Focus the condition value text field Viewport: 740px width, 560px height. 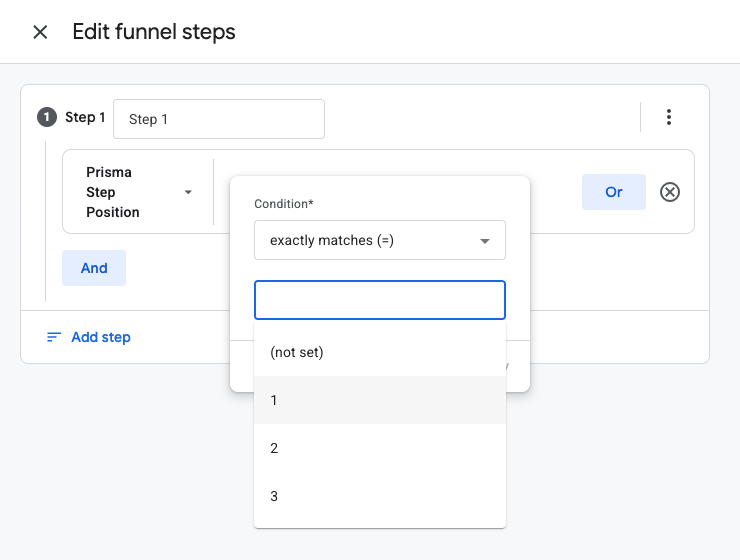380,300
